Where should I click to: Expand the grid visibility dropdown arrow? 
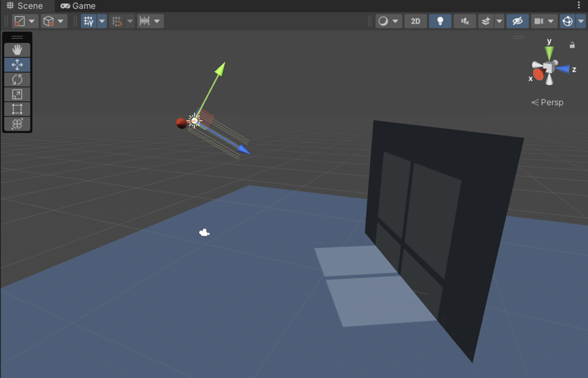tap(102, 21)
